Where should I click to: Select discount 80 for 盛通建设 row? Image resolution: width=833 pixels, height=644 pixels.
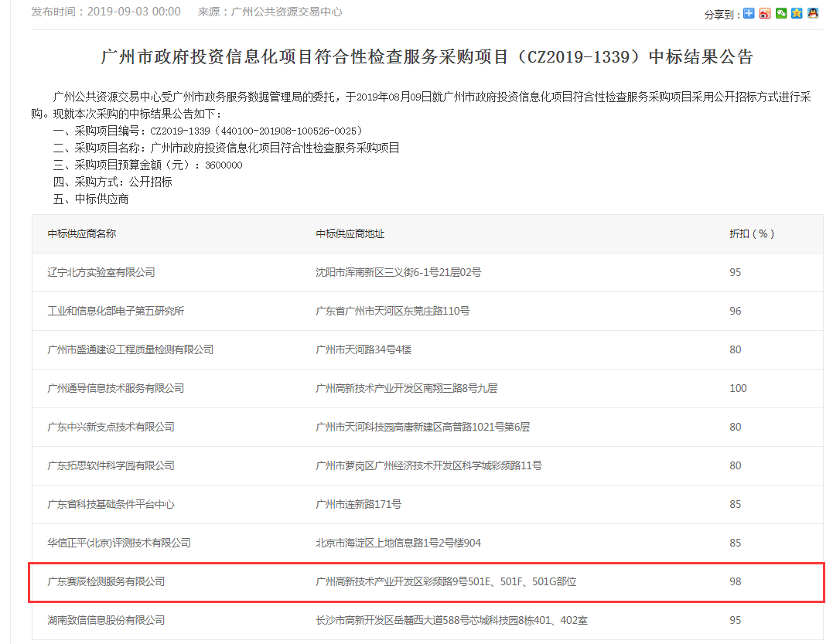point(736,350)
